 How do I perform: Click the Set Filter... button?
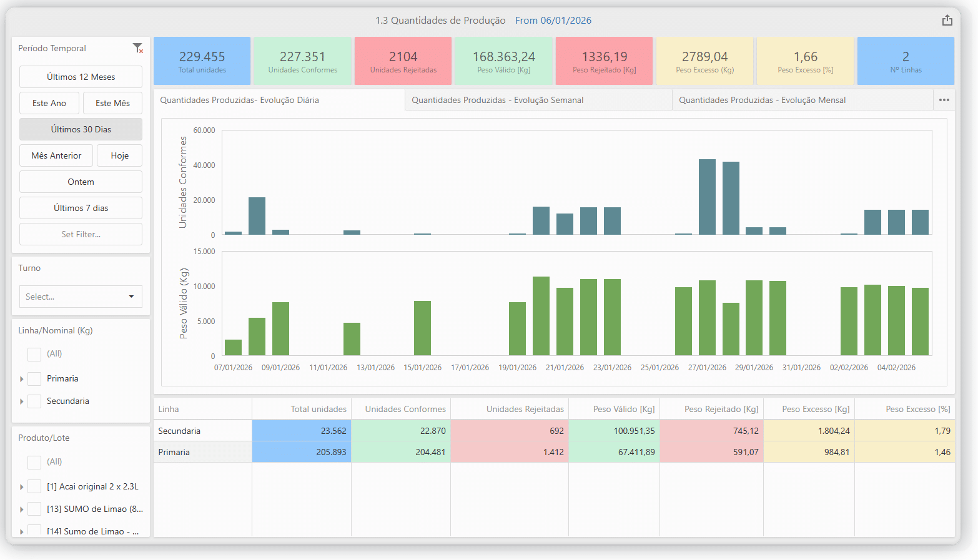pyautogui.click(x=81, y=234)
